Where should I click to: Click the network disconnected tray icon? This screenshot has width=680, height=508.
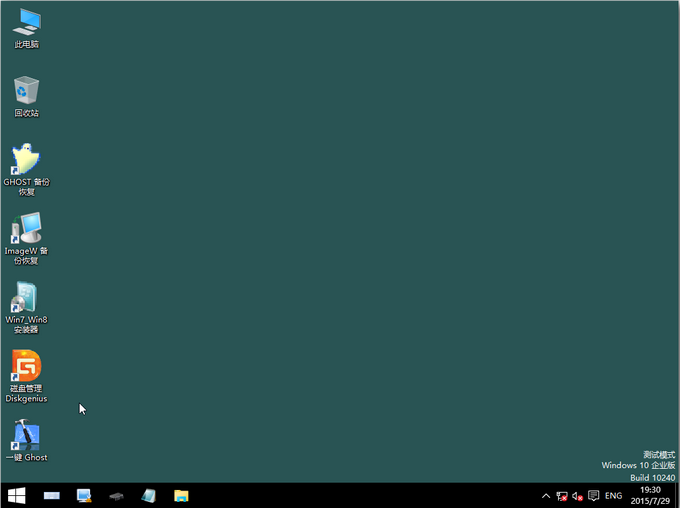[x=562, y=496]
